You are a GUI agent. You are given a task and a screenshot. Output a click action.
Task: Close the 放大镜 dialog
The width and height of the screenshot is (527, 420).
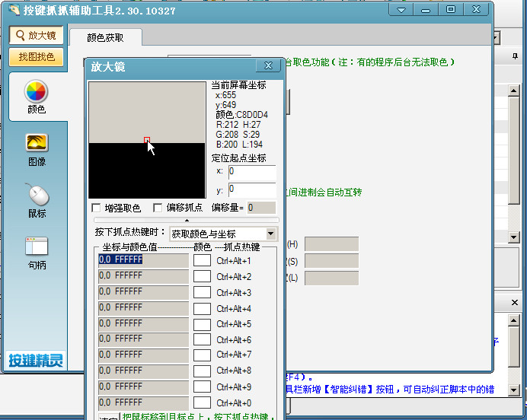coord(268,65)
